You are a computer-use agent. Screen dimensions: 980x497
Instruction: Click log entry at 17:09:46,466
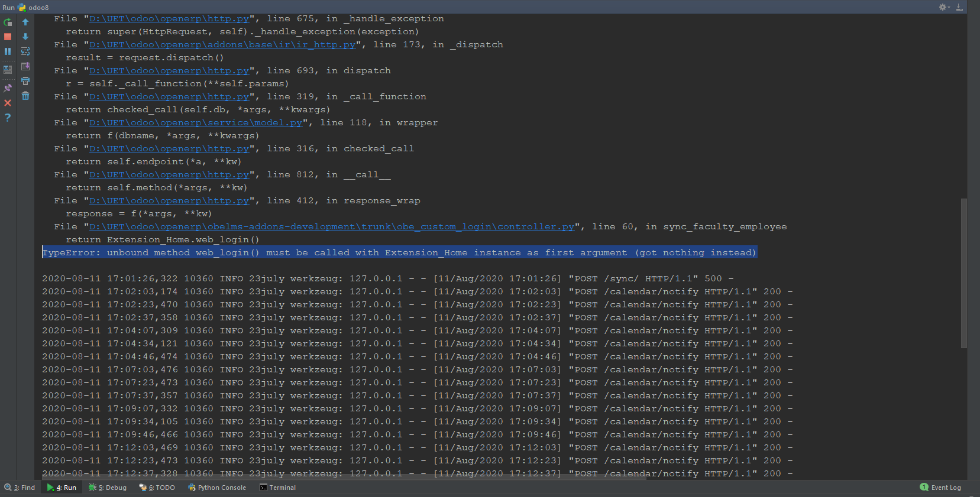pyautogui.click(x=418, y=435)
